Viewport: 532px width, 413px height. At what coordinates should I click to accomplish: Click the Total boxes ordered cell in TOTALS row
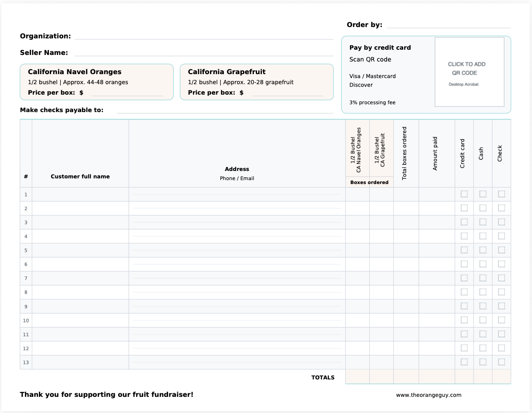click(406, 377)
